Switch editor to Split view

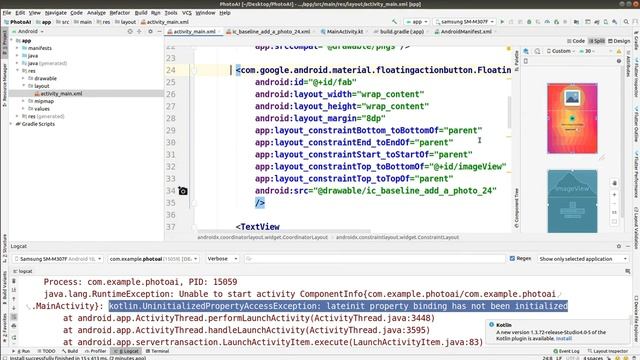[x=596, y=41]
